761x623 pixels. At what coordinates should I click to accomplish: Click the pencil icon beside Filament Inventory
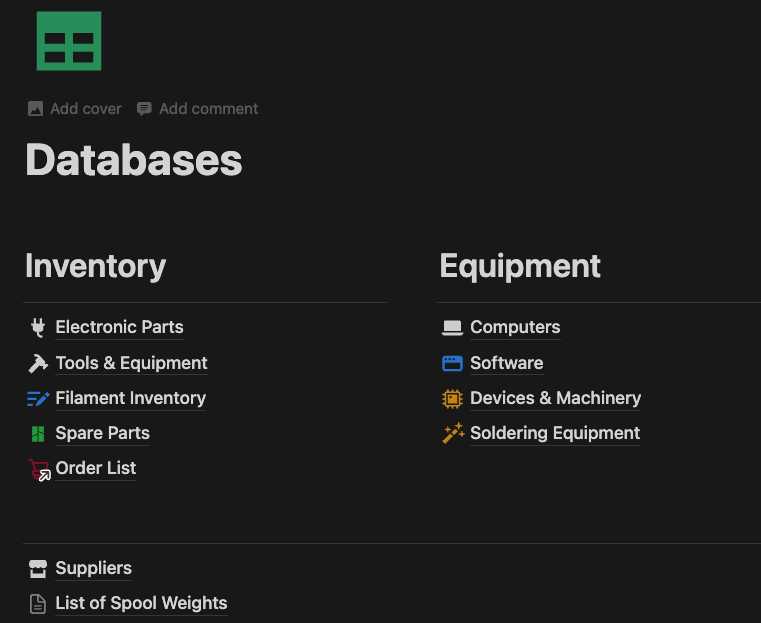coord(38,398)
